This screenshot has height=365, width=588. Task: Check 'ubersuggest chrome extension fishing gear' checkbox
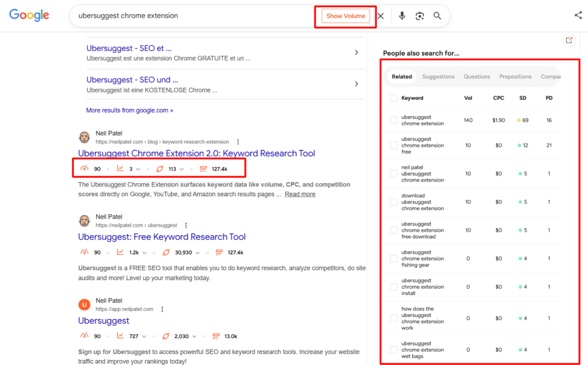(x=393, y=259)
